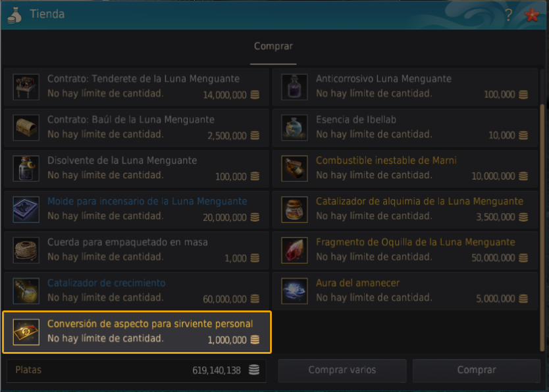Click the red star icon in title bar
The width and height of the screenshot is (549, 392).
pyautogui.click(x=532, y=14)
